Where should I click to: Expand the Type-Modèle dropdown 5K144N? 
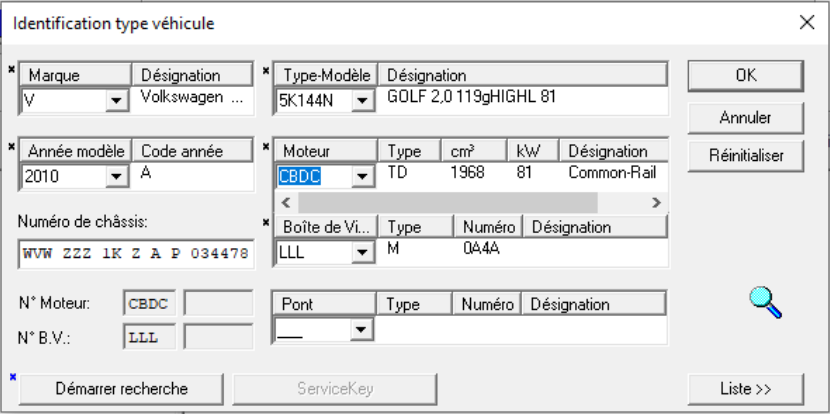click(363, 100)
